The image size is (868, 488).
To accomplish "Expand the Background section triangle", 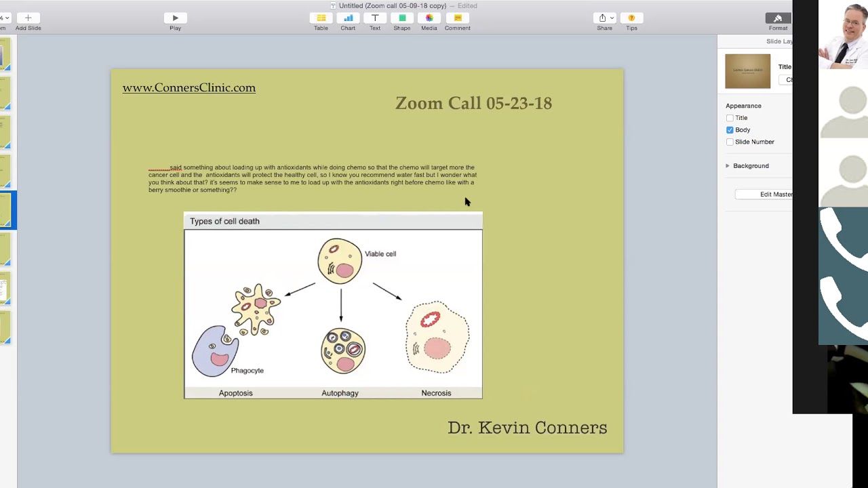I will pos(728,166).
